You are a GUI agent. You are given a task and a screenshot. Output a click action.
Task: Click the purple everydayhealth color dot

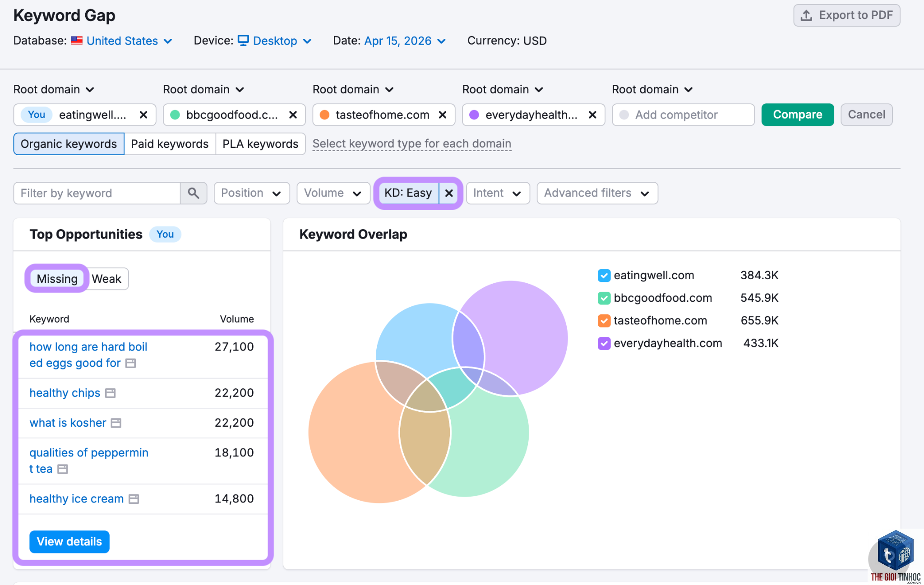click(x=474, y=115)
